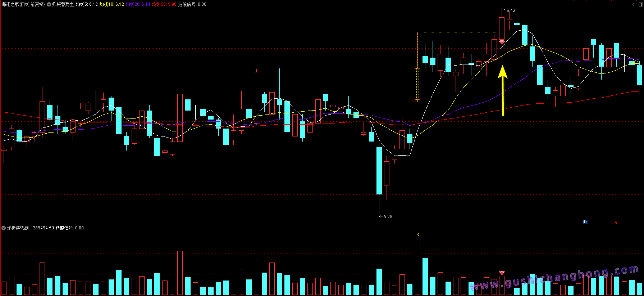Click the 炸板蓄势副 indicator name label

(x=18, y=228)
